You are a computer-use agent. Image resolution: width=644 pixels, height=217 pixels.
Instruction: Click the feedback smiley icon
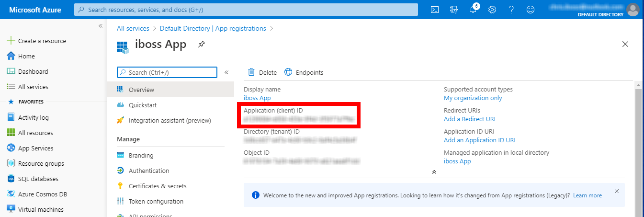[530, 10]
